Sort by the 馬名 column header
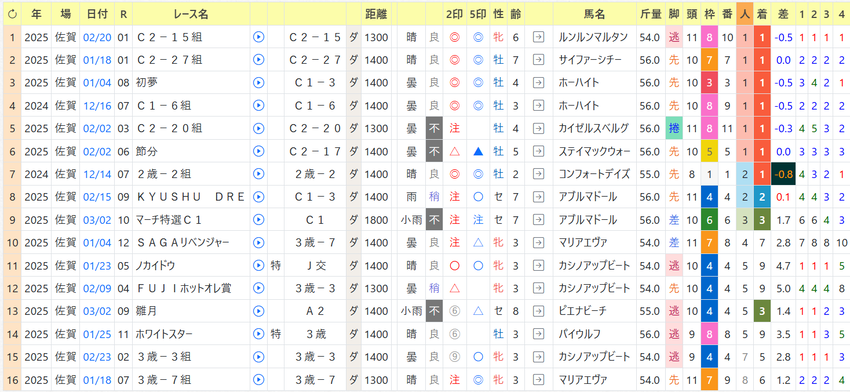The image size is (850, 392). (x=594, y=15)
